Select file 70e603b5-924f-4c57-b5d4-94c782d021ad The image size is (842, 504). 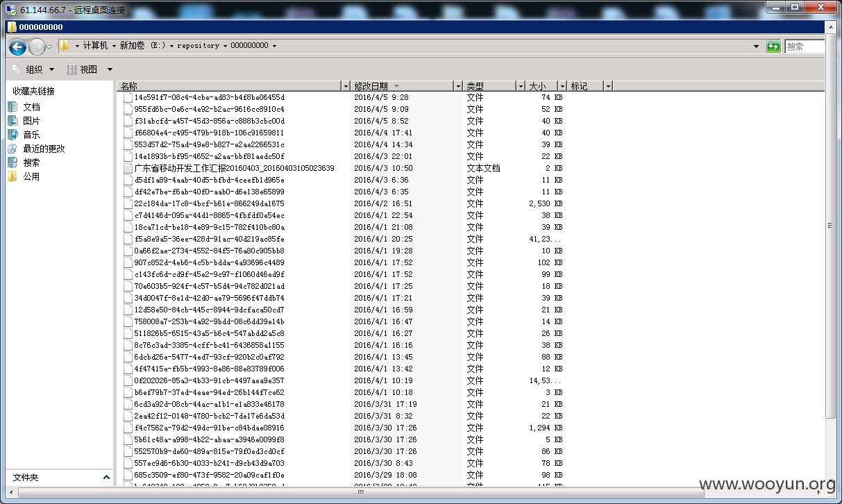click(x=209, y=286)
